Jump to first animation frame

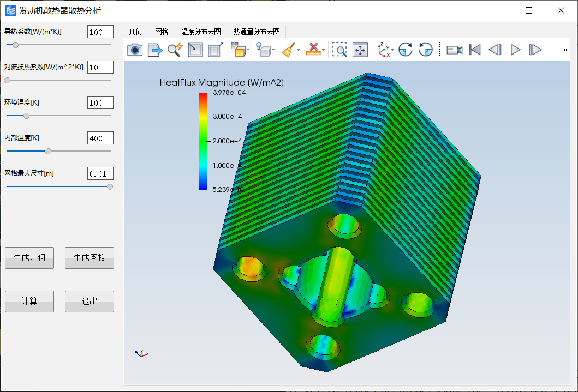475,50
